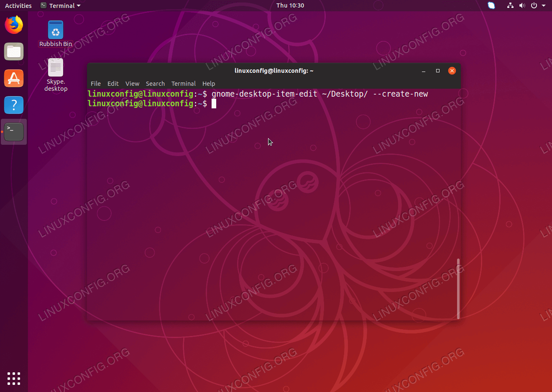
Task: Open the File menu in the terminal
Action: tap(96, 84)
